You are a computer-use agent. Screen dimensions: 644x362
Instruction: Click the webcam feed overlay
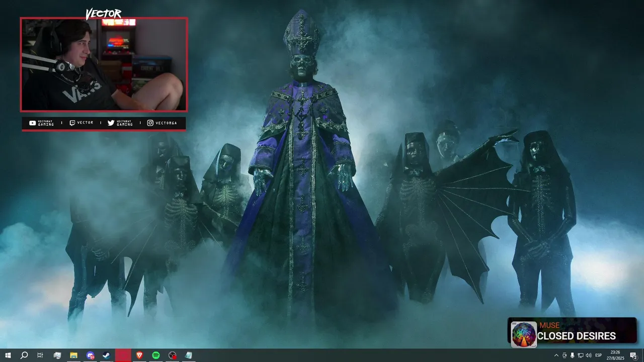pyautogui.click(x=104, y=64)
